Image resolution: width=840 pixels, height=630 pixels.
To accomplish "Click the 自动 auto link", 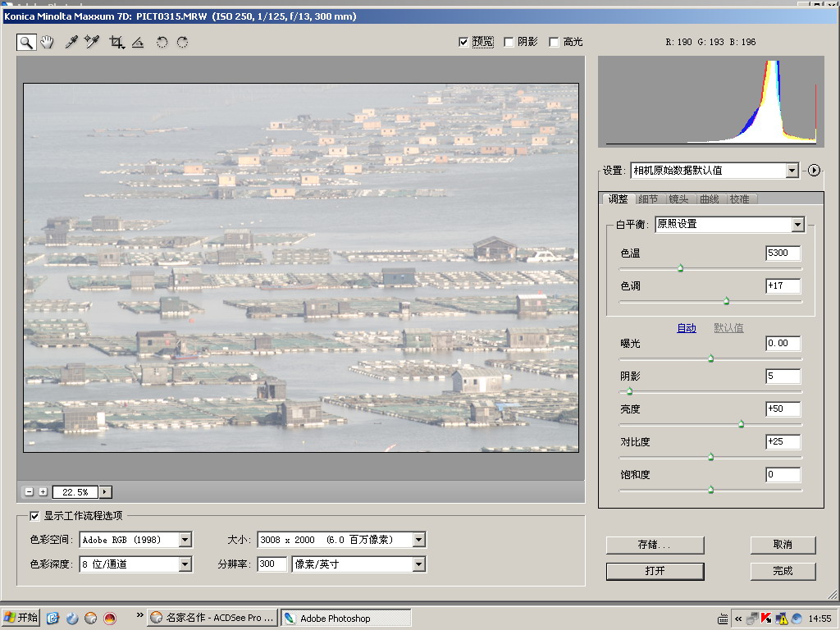I will click(x=687, y=328).
